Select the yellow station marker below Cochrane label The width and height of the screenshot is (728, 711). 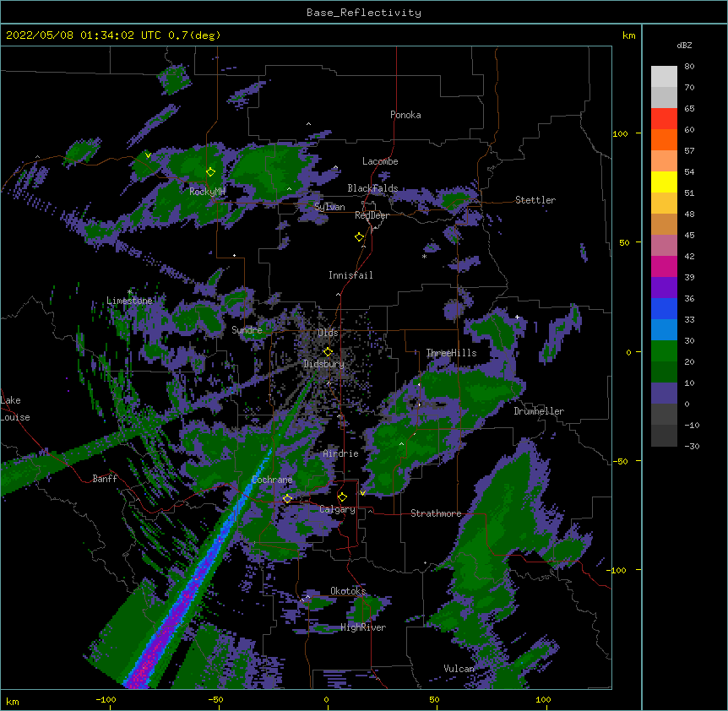click(287, 498)
